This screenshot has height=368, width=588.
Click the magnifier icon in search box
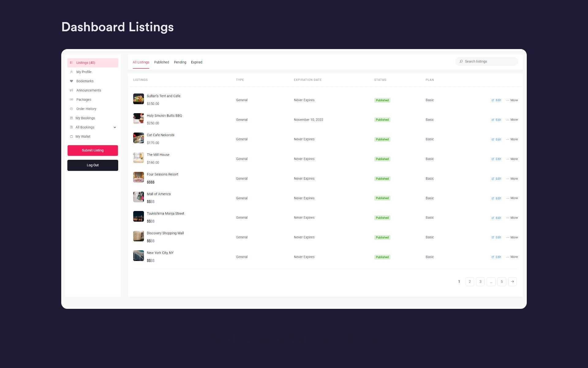461,62
